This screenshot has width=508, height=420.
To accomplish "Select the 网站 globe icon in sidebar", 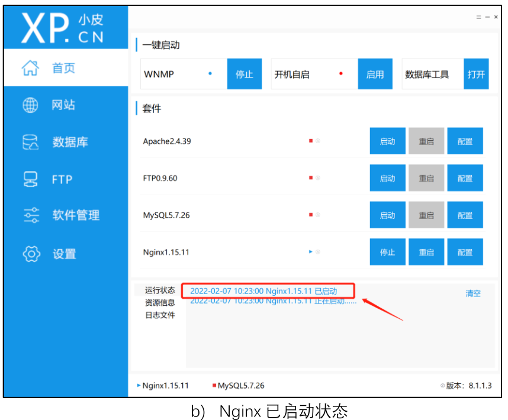I will [x=30, y=105].
